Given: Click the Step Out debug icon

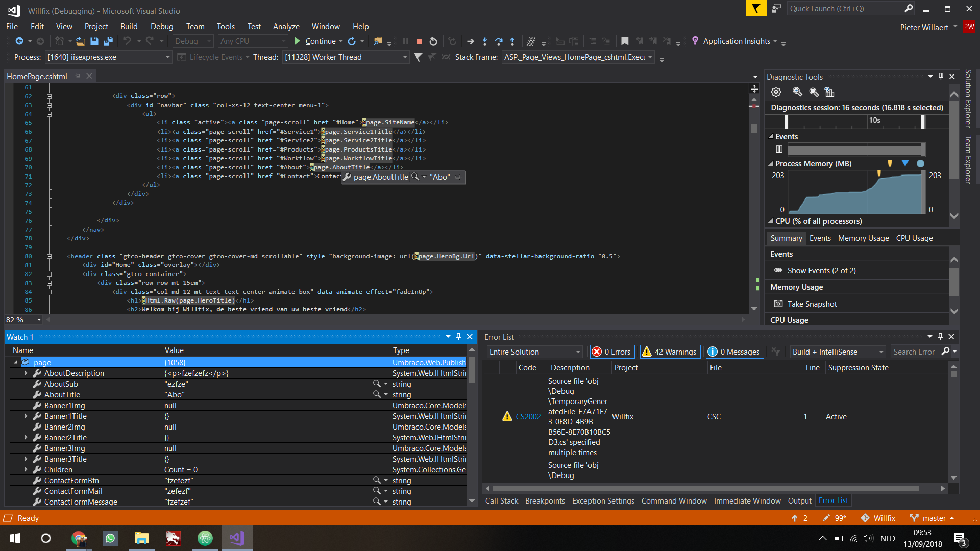Looking at the screenshot, I should pyautogui.click(x=512, y=41).
